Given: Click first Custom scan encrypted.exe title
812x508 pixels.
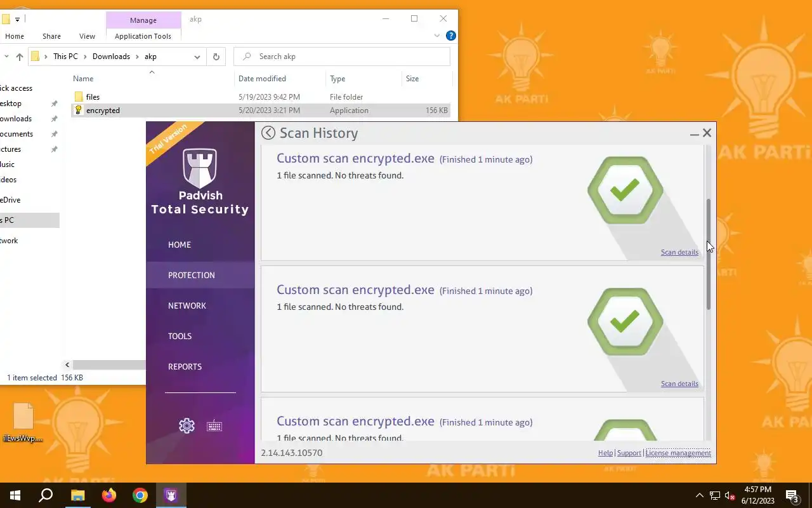Looking at the screenshot, I should [x=355, y=158].
